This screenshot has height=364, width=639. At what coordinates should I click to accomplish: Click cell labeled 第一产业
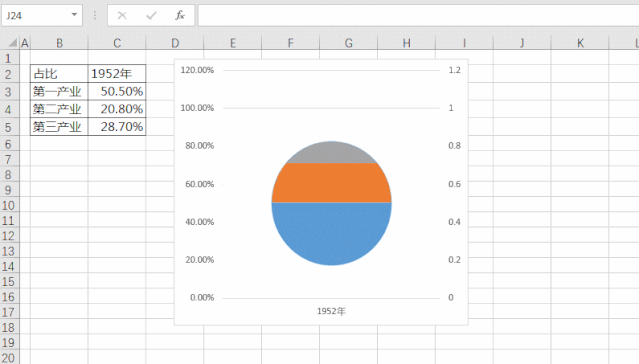pyautogui.click(x=59, y=91)
